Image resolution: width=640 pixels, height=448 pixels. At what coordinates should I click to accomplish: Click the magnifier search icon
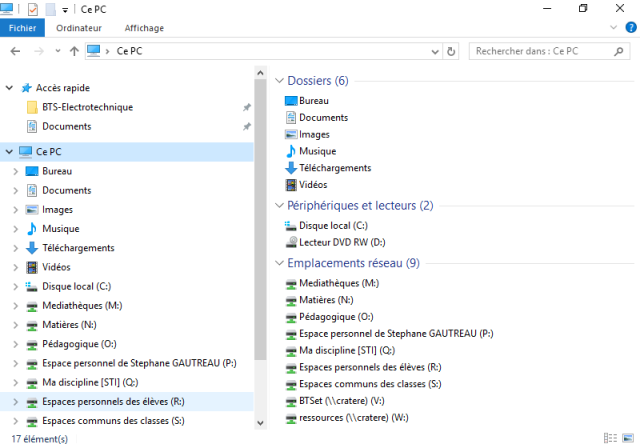pyautogui.click(x=619, y=51)
